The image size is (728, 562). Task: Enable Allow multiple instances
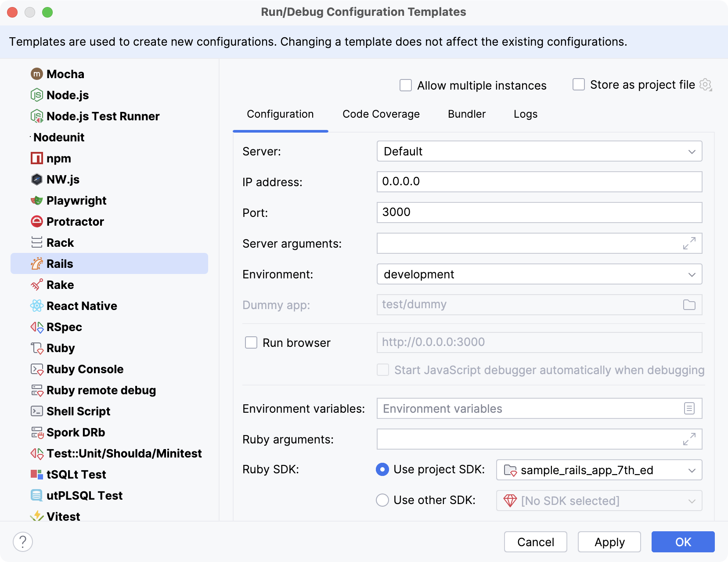click(405, 85)
